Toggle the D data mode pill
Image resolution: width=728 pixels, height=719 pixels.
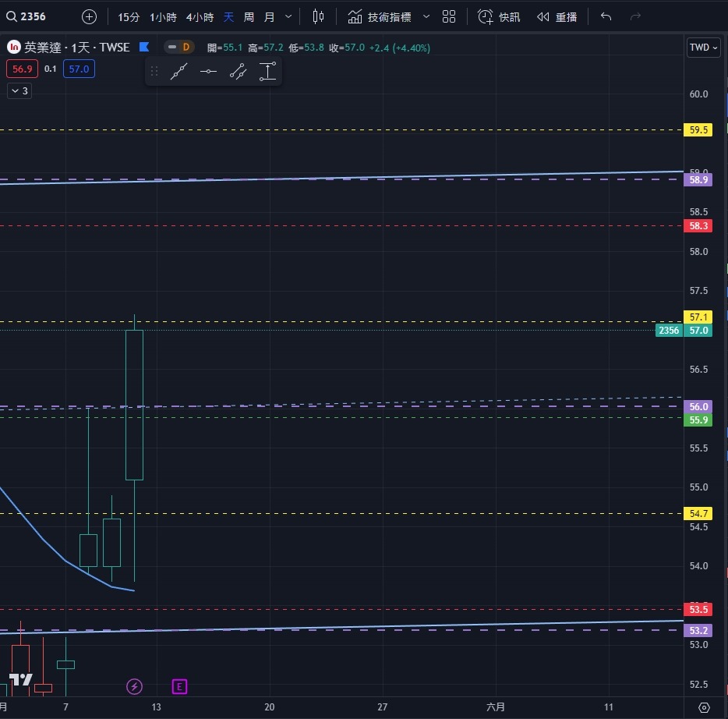tap(179, 48)
